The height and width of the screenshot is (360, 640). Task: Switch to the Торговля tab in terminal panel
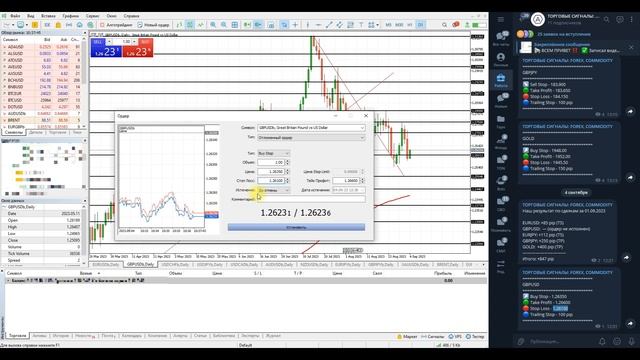pyautogui.click(x=18, y=336)
